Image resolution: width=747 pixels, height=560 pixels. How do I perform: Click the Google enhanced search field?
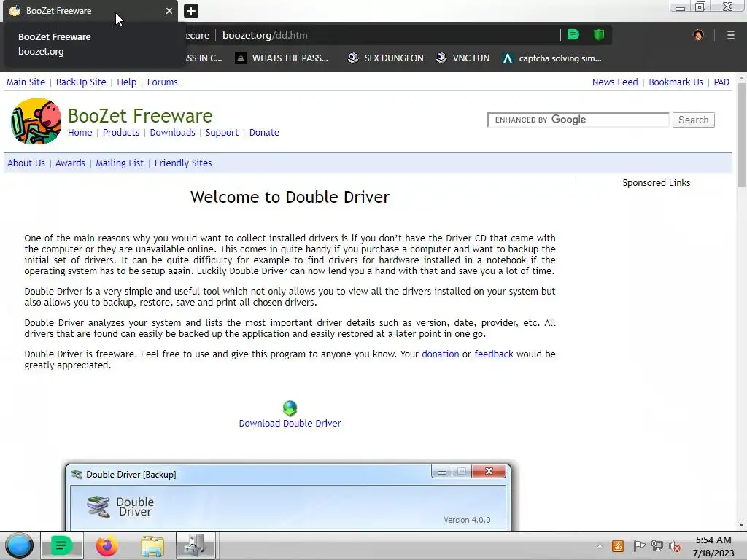578,120
